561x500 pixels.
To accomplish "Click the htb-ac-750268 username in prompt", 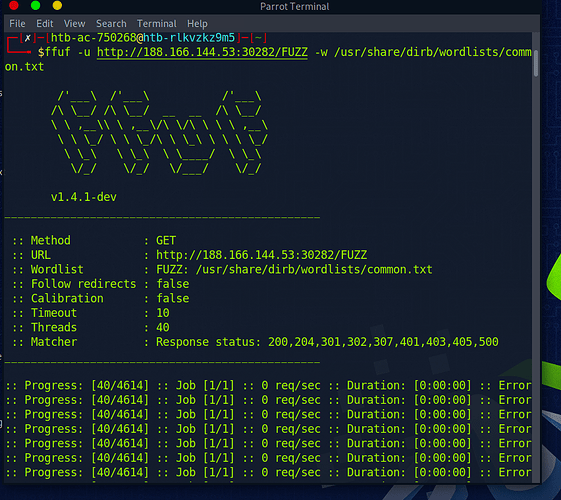I will tap(94, 38).
